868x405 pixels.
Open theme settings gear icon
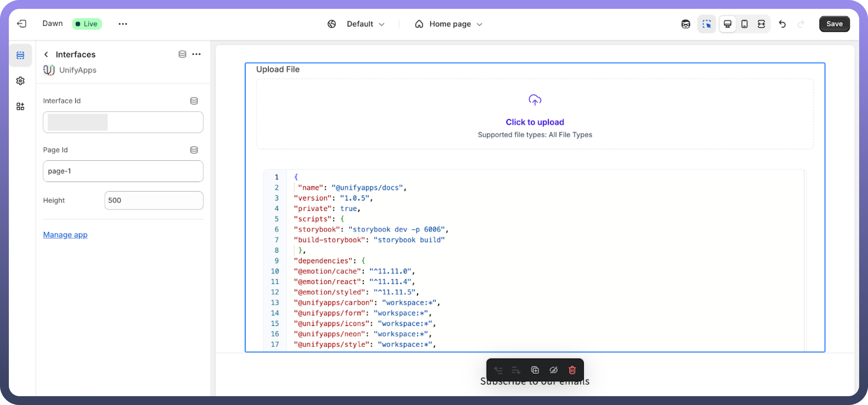tap(20, 81)
